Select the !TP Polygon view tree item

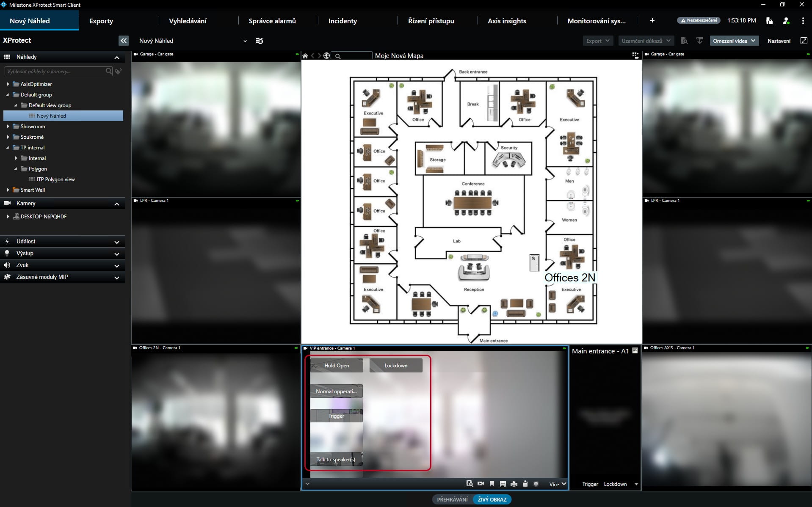[55, 179]
